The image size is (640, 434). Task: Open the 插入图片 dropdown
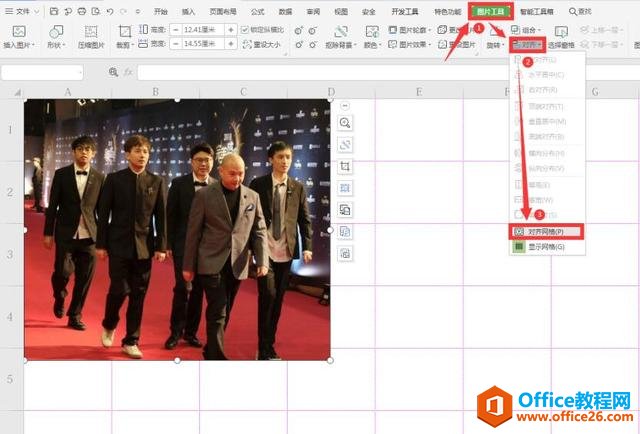pos(19,37)
